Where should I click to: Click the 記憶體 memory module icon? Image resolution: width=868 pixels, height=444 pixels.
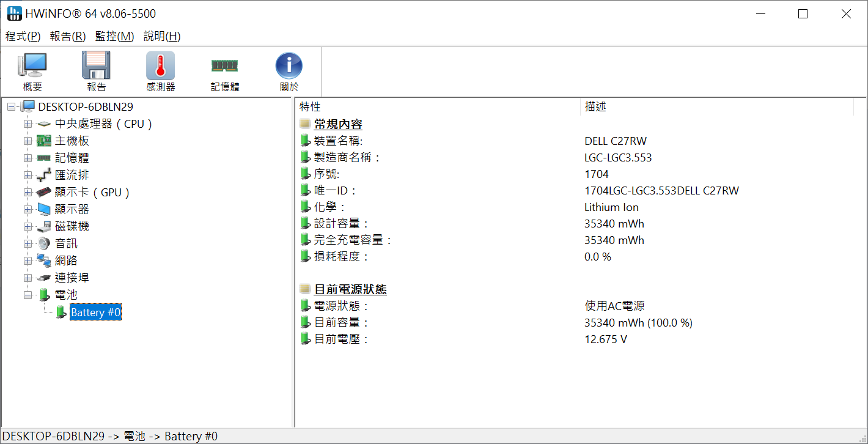tap(224, 65)
